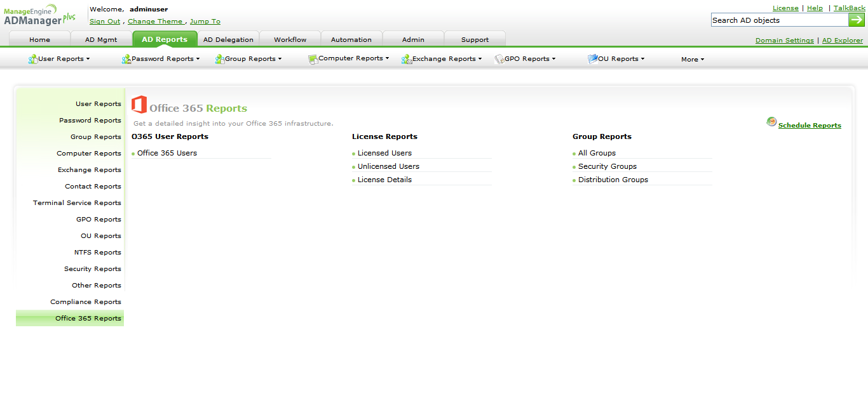Open the Office 365 Users report
Image resolution: width=868 pixels, height=417 pixels.
pos(167,153)
